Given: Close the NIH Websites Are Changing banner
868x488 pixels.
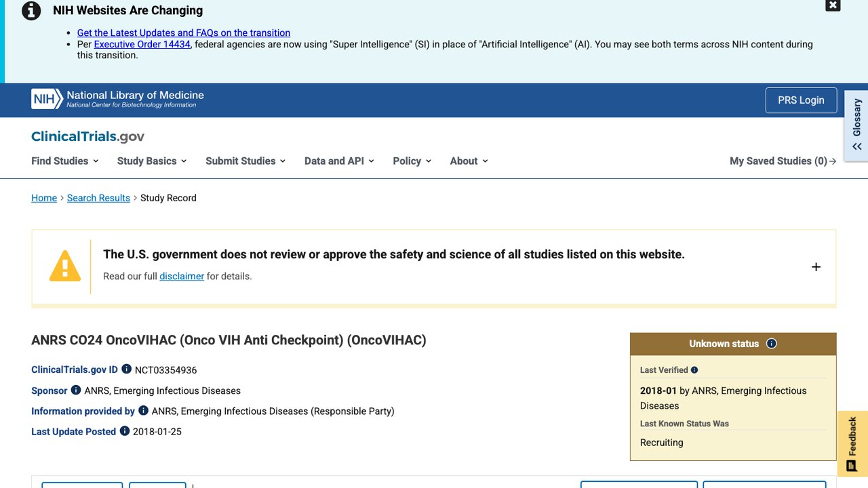Looking at the screenshot, I should pyautogui.click(x=833, y=5).
